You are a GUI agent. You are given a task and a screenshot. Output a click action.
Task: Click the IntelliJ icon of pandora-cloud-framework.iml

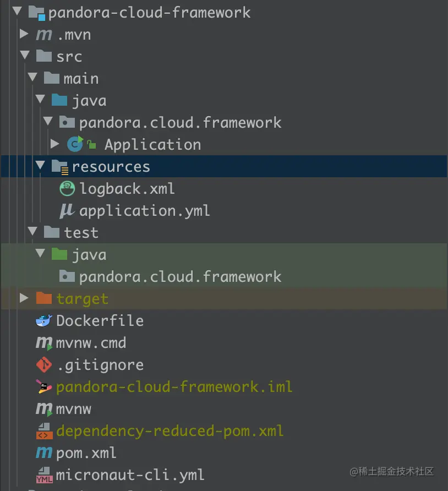43,387
